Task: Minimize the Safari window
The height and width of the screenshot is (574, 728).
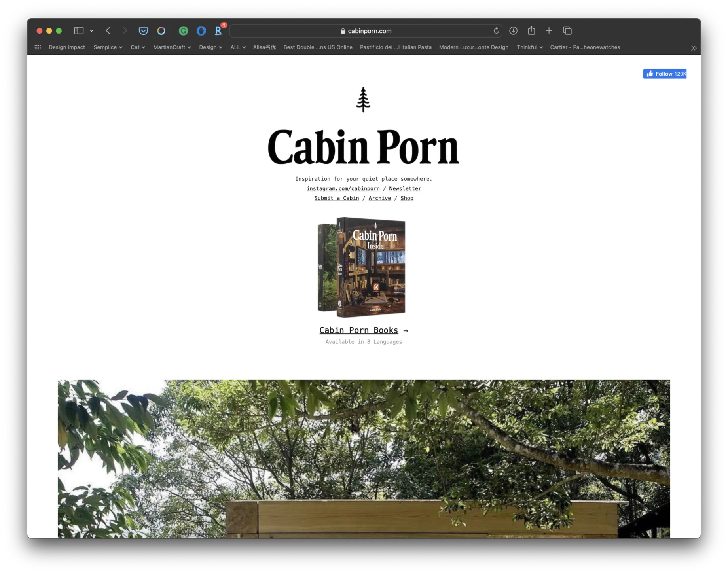Action: pyautogui.click(x=49, y=30)
